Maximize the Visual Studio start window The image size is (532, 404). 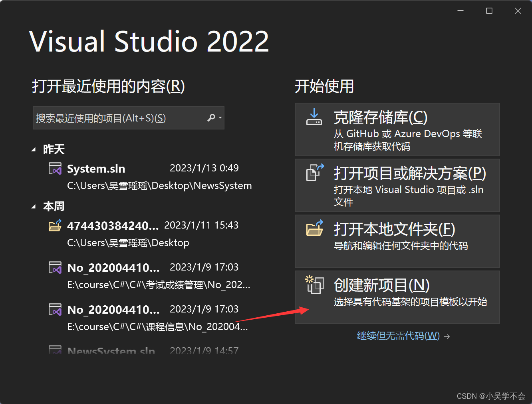pyautogui.click(x=489, y=11)
